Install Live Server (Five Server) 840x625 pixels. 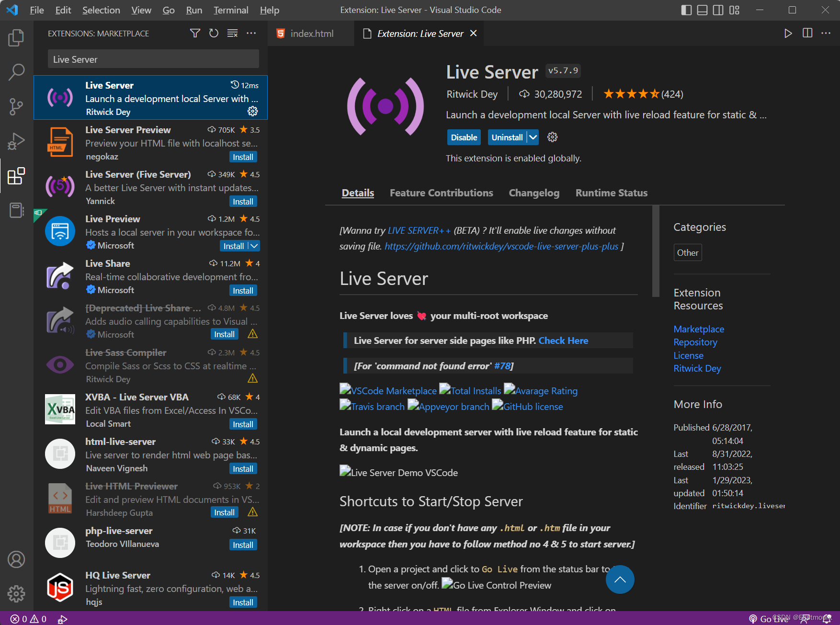243,201
